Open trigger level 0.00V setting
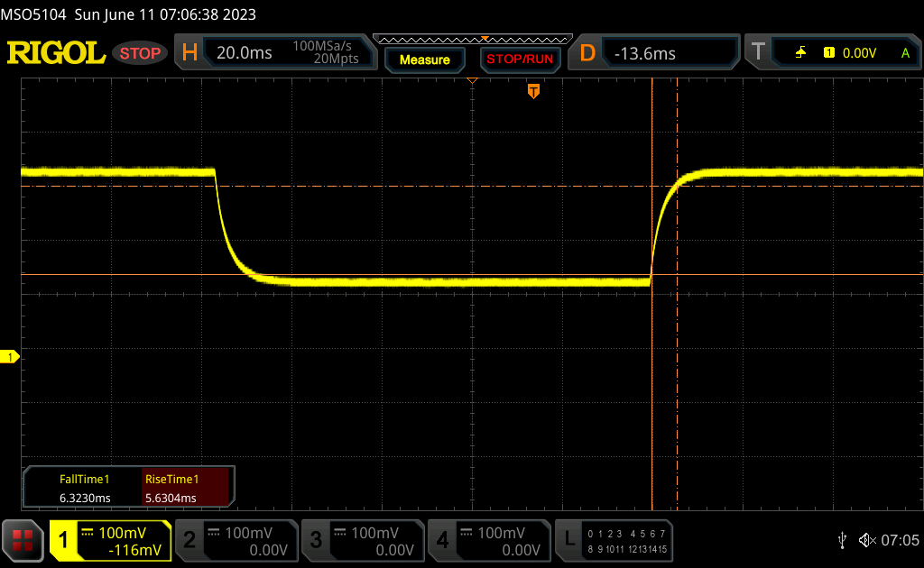Viewport: 924px width, 568px height. click(x=859, y=53)
